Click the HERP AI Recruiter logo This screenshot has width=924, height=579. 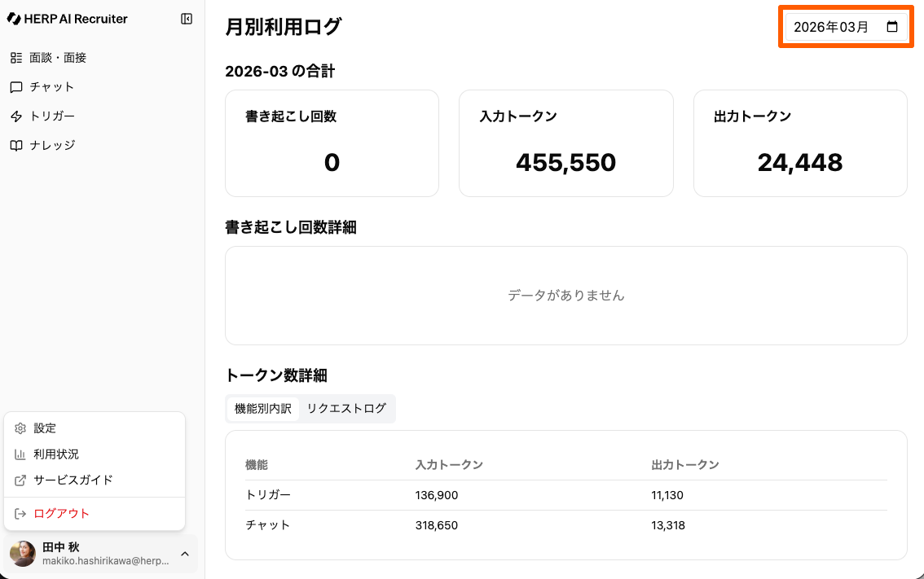(x=68, y=19)
